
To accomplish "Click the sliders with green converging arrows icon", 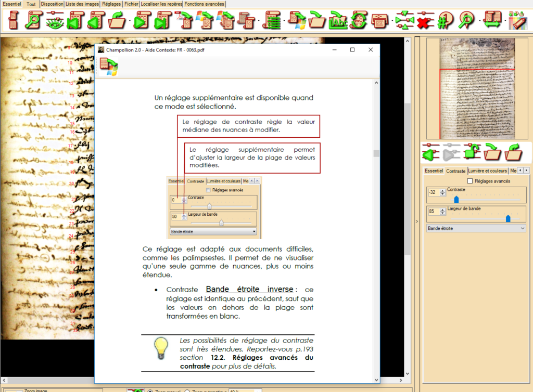I will [x=404, y=20].
